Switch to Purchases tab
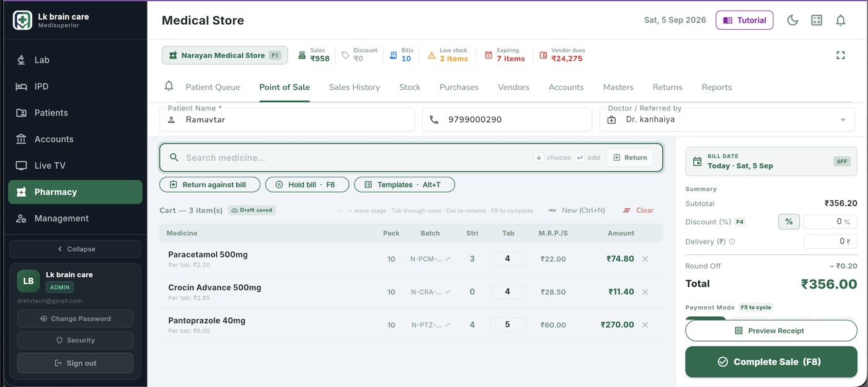 tap(459, 87)
